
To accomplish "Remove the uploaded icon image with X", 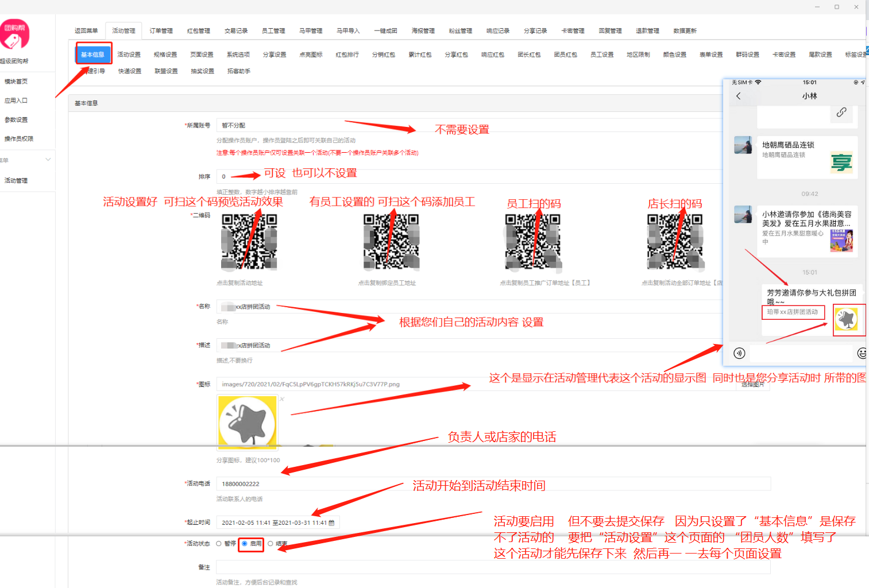I will coord(282,399).
